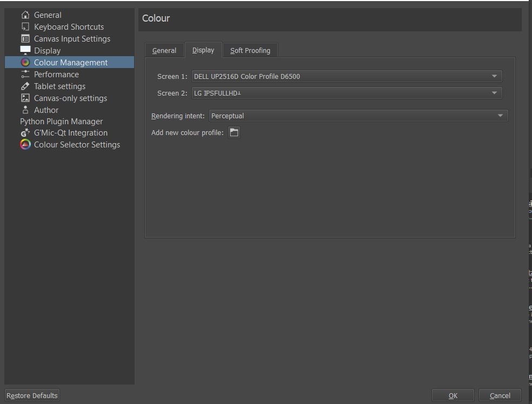Click the Colour Management wheel icon
The width and height of the screenshot is (532, 404).
[x=25, y=62]
